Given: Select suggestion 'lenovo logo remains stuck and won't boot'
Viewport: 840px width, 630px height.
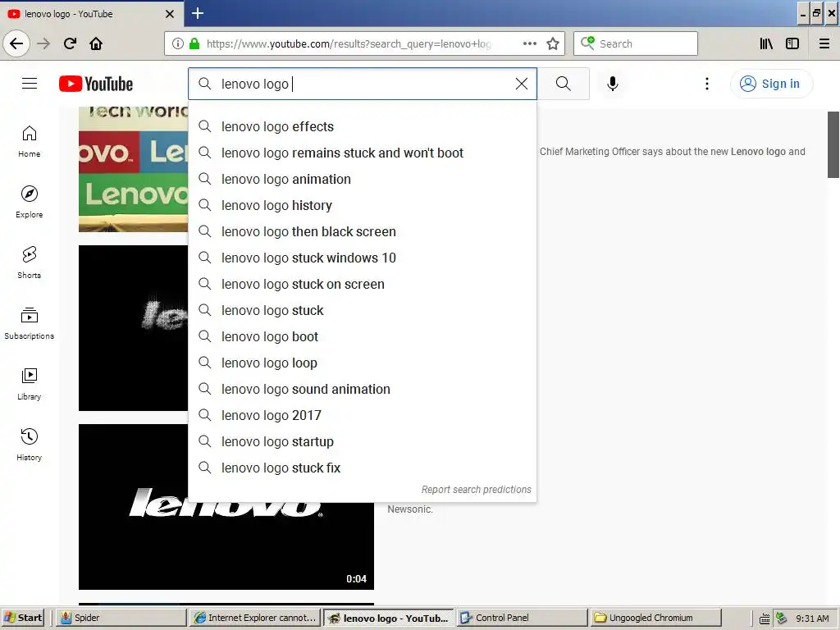Looking at the screenshot, I should [362, 153].
